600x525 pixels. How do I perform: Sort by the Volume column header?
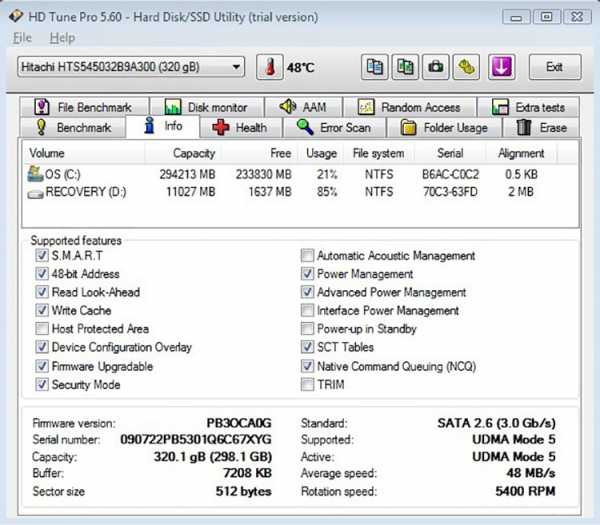pos(83,153)
